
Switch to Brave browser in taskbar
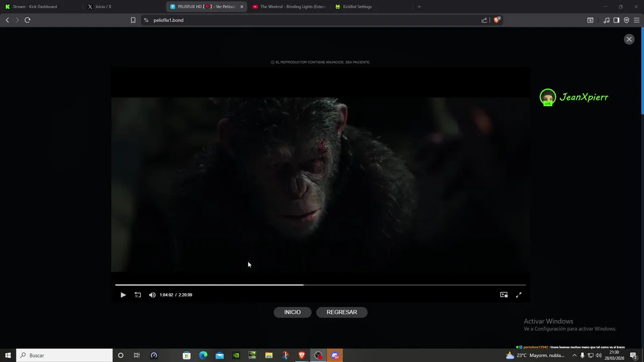pos(302,355)
